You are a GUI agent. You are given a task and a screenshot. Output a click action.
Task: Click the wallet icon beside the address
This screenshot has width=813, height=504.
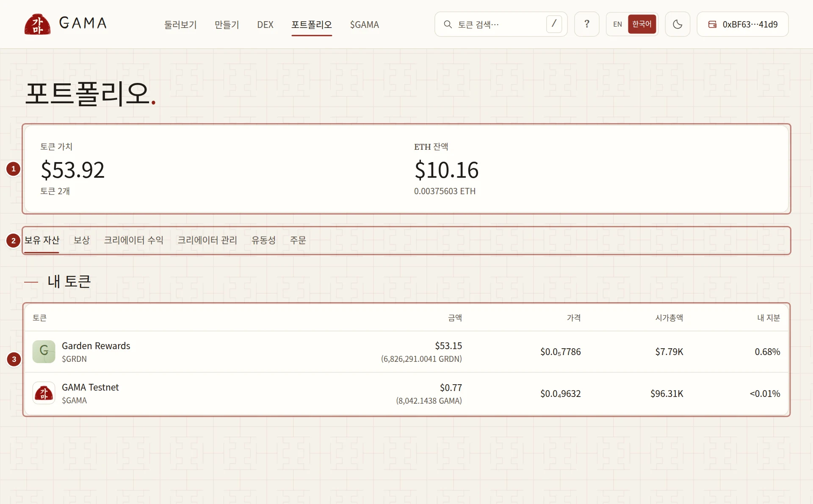point(712,24)
